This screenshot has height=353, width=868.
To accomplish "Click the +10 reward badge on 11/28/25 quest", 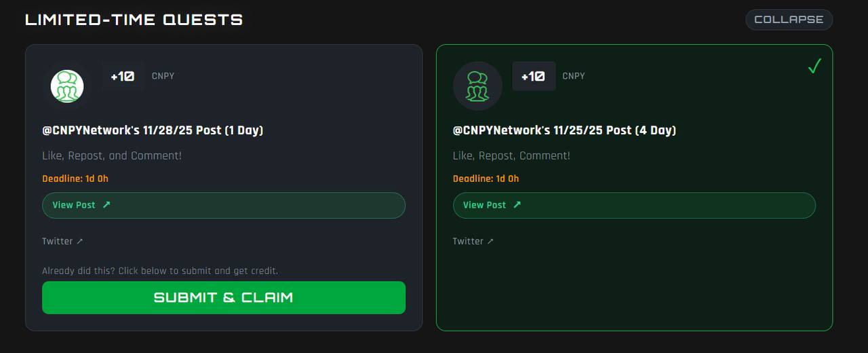I will tap(123, 76).
